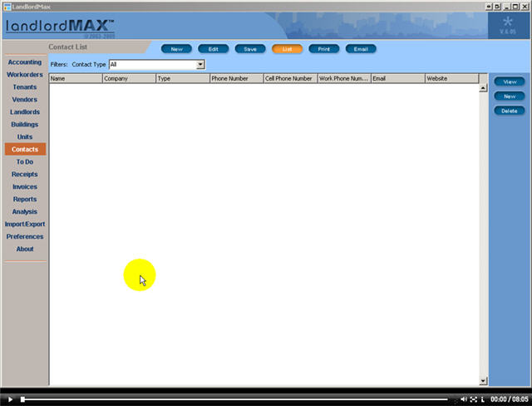The width and height of the screenshot is (532, 406).
Task: Open Preferences in the sidebar
Action: 25,236
